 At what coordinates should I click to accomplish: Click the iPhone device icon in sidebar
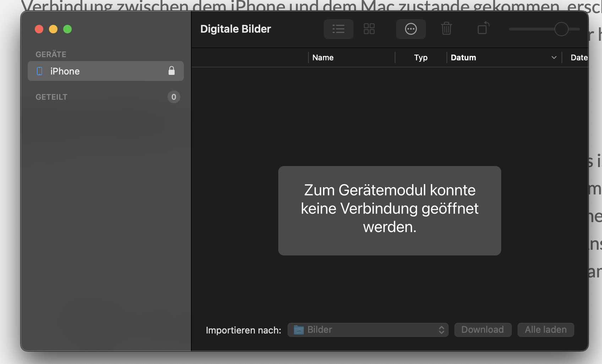(x=40, y=71)
